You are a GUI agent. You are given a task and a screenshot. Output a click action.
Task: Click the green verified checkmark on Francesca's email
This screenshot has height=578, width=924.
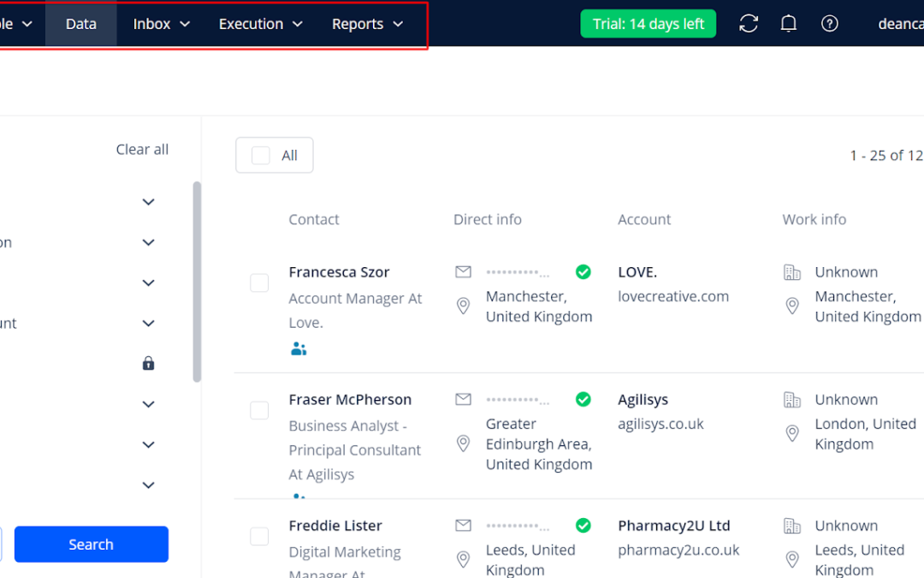pyautogui.click(x=583, y=271)
